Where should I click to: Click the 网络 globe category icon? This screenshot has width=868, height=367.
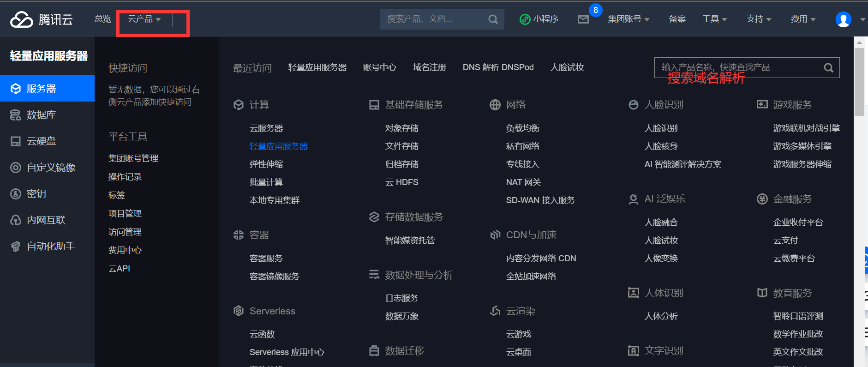(495, 105)
